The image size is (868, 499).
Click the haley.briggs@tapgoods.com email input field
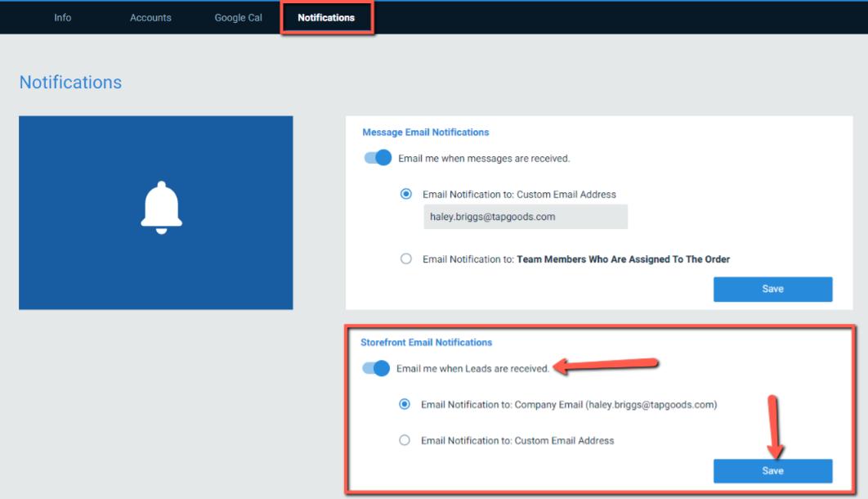pos(526,217)
